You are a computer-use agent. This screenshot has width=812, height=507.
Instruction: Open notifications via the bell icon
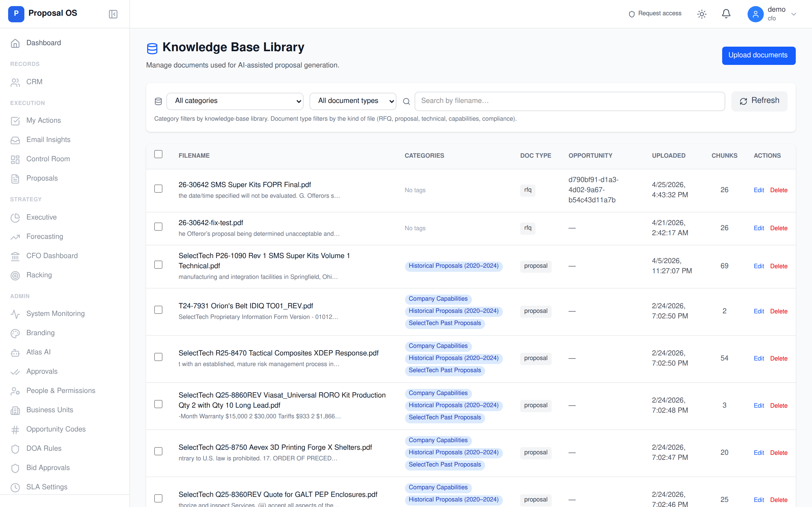pos(726,14)
